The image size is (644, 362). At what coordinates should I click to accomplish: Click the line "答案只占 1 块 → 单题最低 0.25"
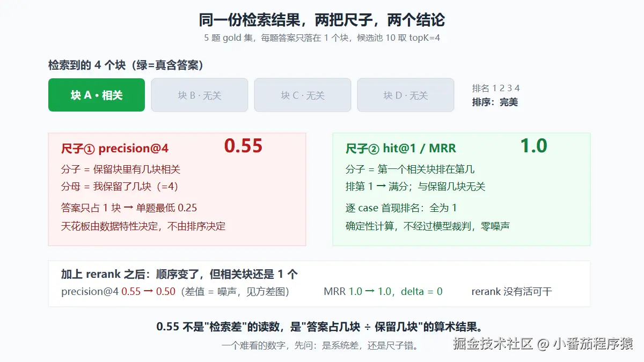click(129, 208)
